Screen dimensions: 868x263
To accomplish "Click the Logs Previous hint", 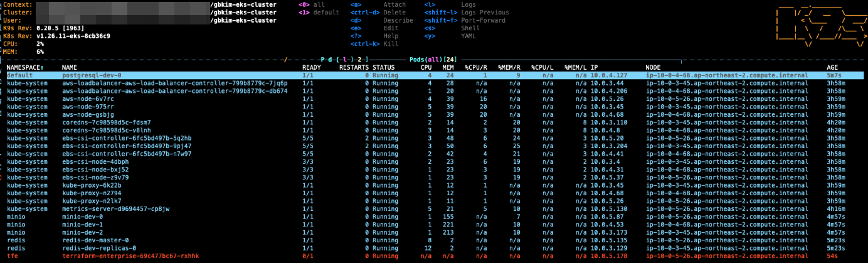I will (484, 12).
